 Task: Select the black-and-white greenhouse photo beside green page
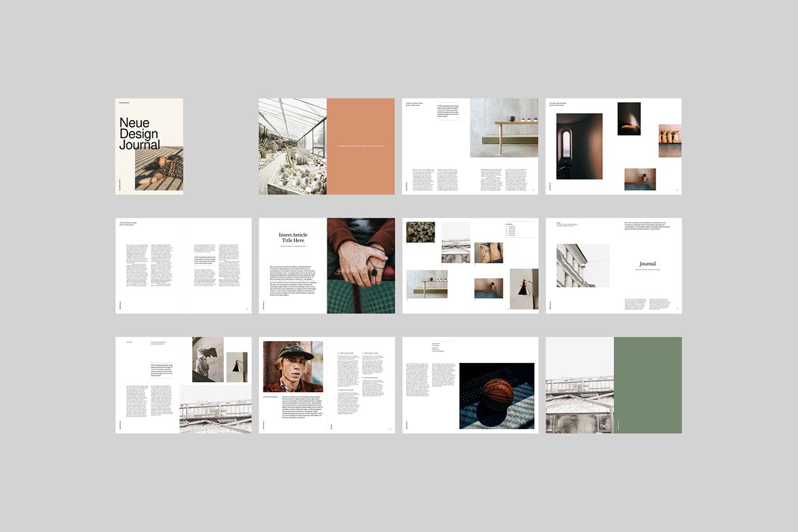tap(579, 404)
